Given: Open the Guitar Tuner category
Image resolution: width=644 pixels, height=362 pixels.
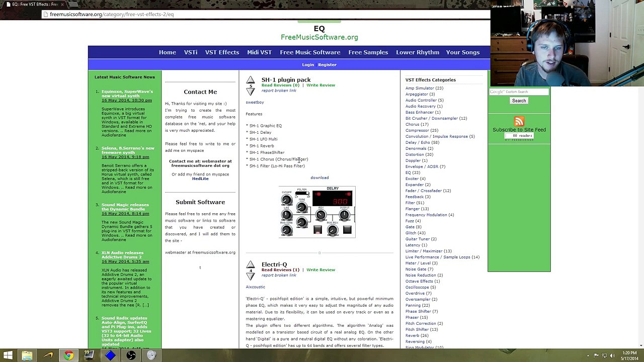Looking at the screenshot, I should [x=418, y=239].
